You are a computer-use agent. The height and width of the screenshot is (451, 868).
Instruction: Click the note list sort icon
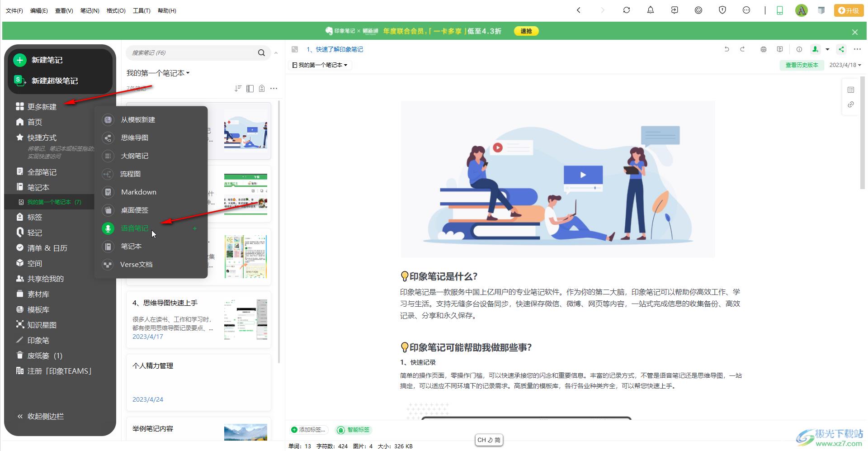[x=238, y=89]
